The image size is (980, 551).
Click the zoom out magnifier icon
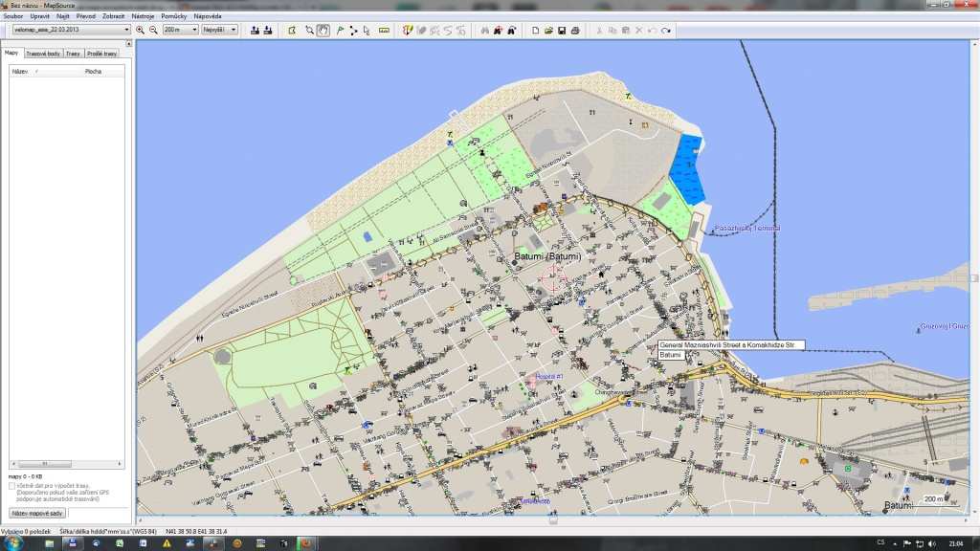click(x=153, y=30)
